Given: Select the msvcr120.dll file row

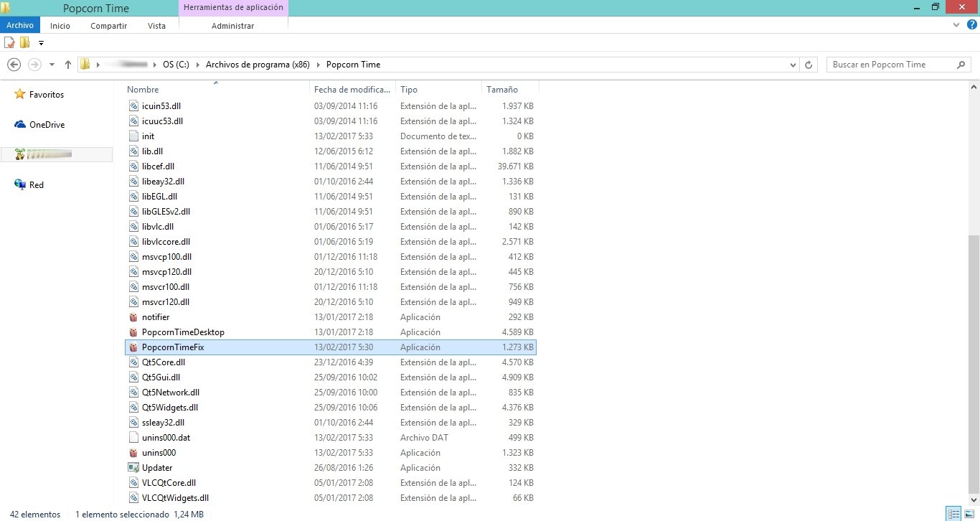Looking at the screenshot, I should pos(330,302).
